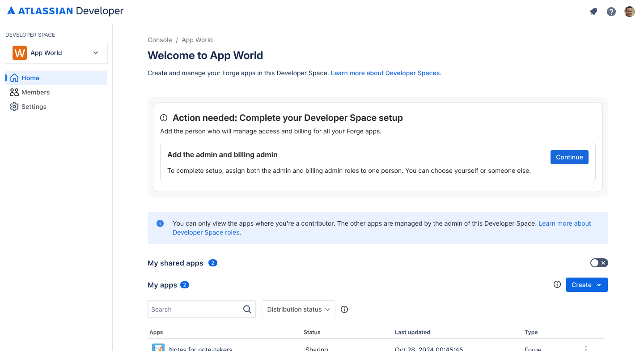Click the search magnifier icon
644x351 pixels.
[247, 309]
